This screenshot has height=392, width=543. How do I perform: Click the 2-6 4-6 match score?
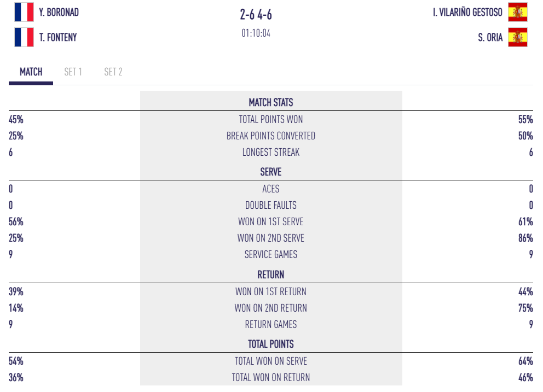[256, 14]
